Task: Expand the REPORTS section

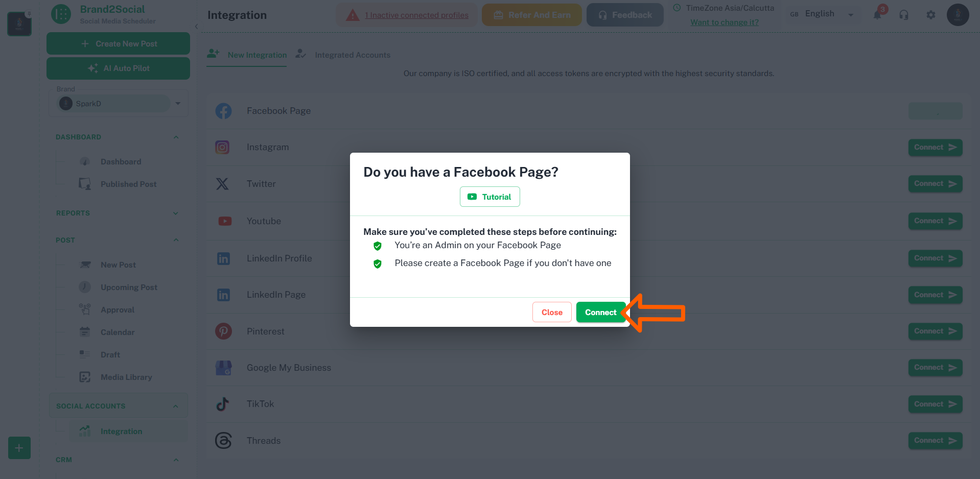Action: (176, 213)
